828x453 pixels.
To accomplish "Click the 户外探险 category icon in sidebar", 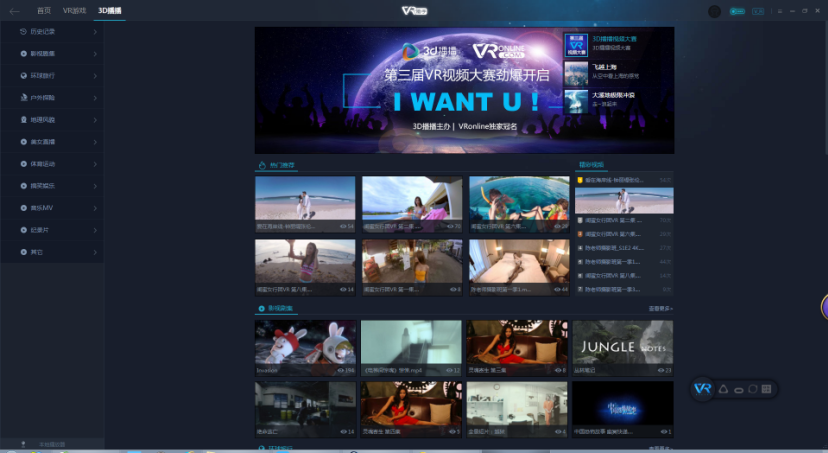I will pos(23,97).
